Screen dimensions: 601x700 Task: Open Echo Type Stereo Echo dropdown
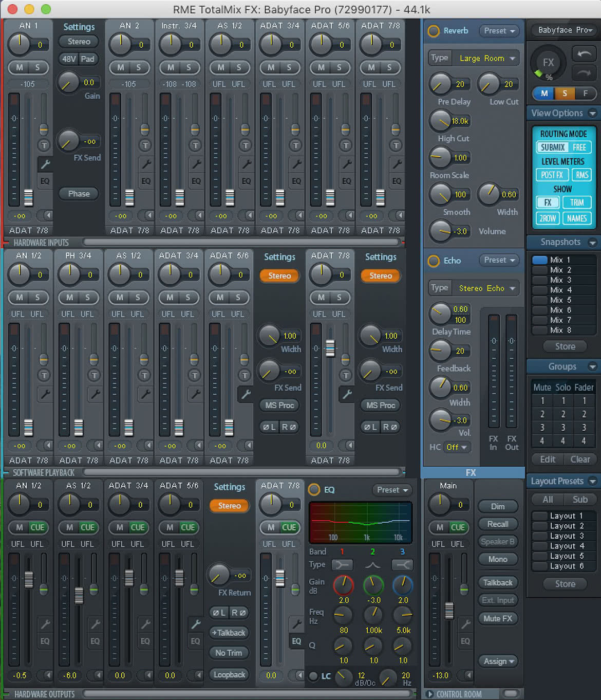[486, 288]
